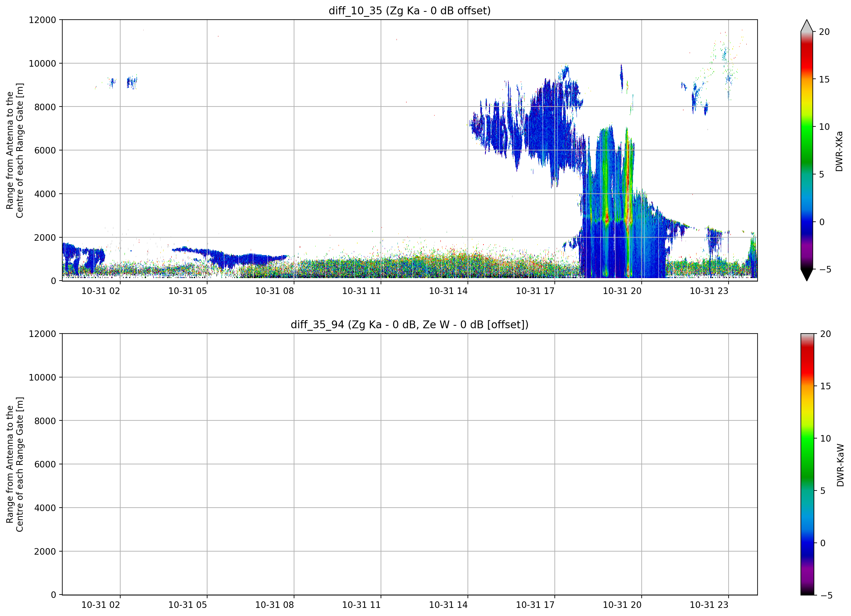Image resolution: width=851 pixels, height=616 pixels.
Task: Click the '0' tick on DWR-KaW colorbar
Action: 823,543
